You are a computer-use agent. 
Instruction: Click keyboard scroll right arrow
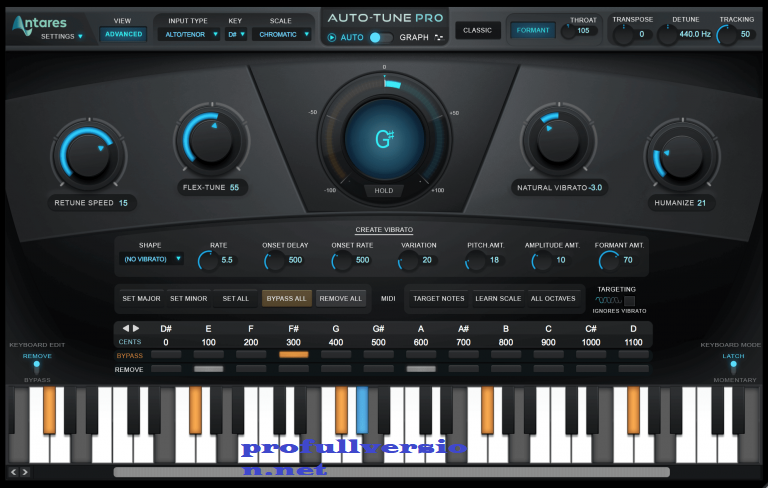25,472
